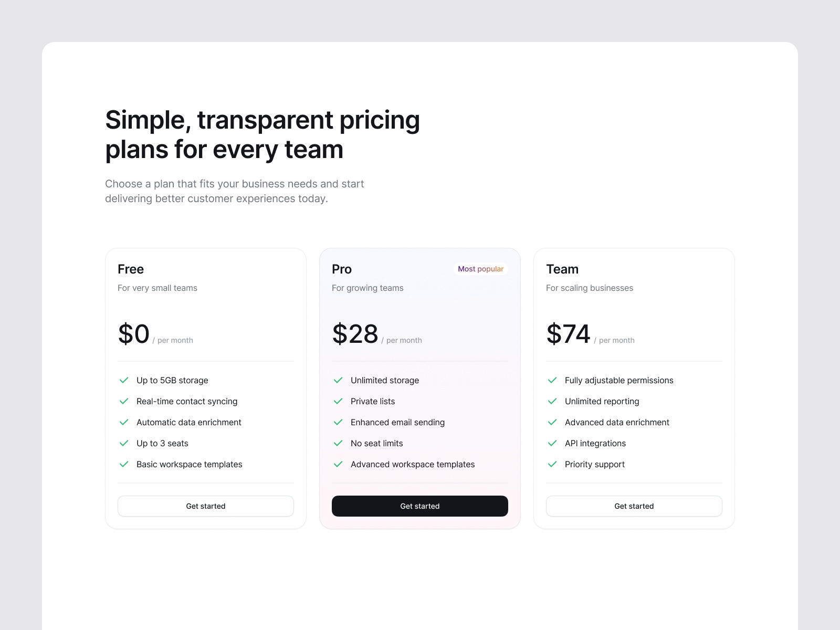840x630 pixels.
Task: Select the Pro plan title
Action: tap(342, 269)
